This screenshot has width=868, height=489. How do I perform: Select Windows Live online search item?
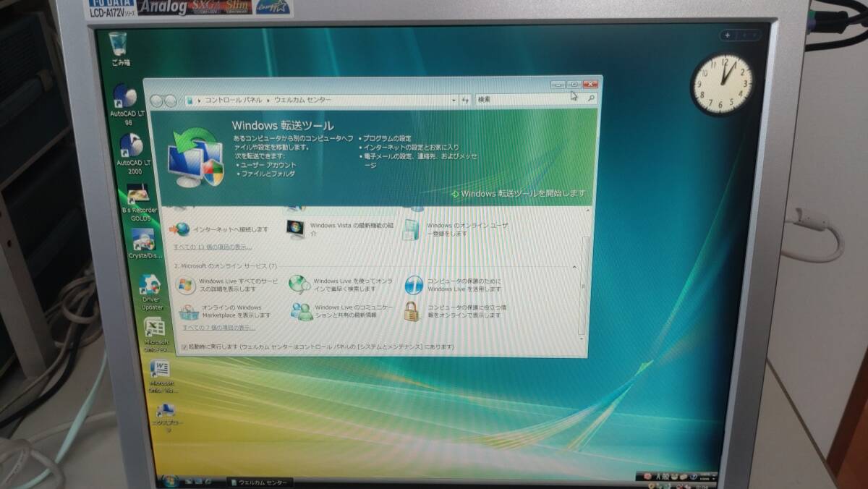(x=341, y=285)
